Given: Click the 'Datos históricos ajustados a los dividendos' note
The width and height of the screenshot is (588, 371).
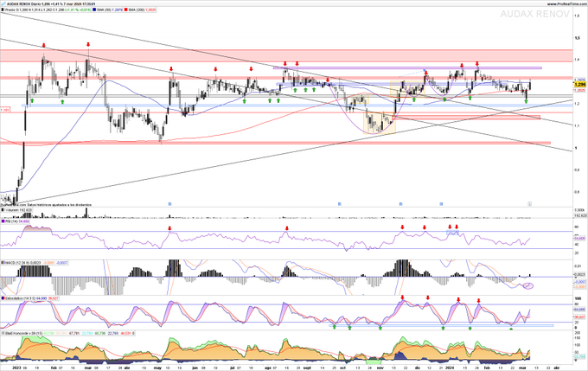Looking at the screenshot, I should click(x=60, y=205).
